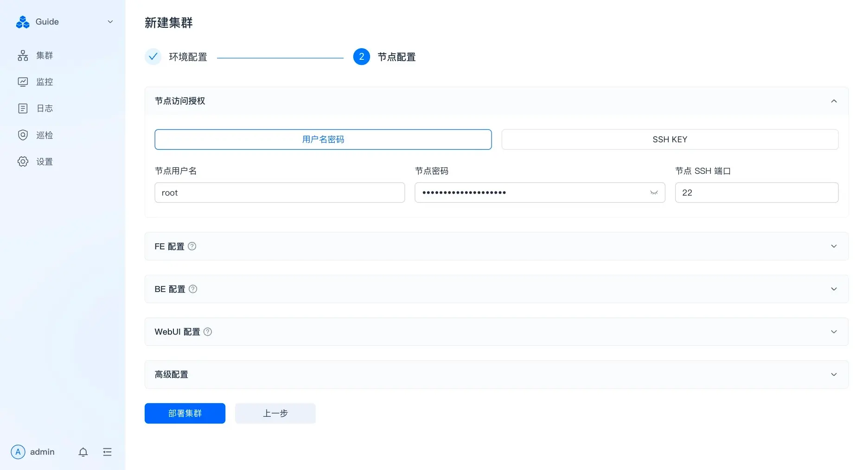Viewport: 868px width, 470px height.
Task: Click the 上一步 button
Action: [x=275, y=413]
